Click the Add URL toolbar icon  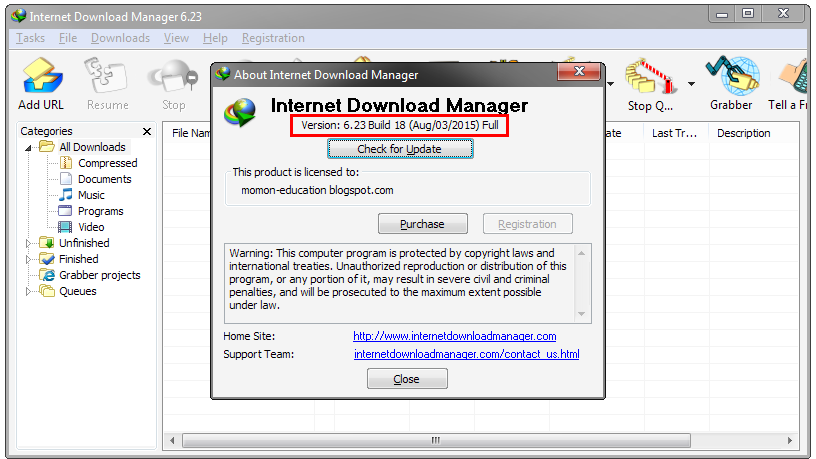click(x=42, y=76)
